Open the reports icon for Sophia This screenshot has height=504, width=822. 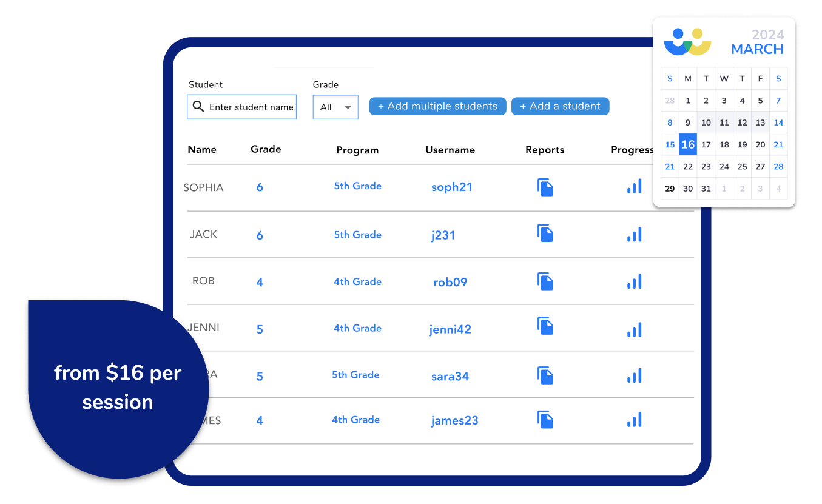[x=545, y=187]
